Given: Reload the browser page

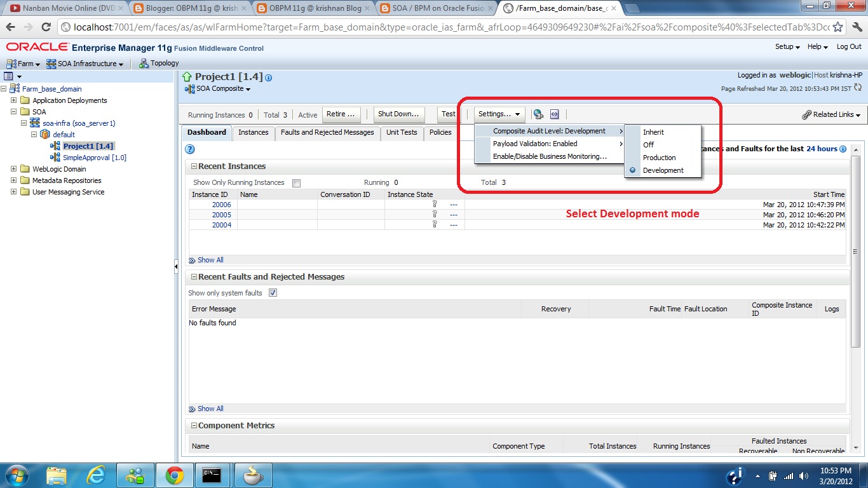Looking at the screenshot, I should [x=46, y=27].
